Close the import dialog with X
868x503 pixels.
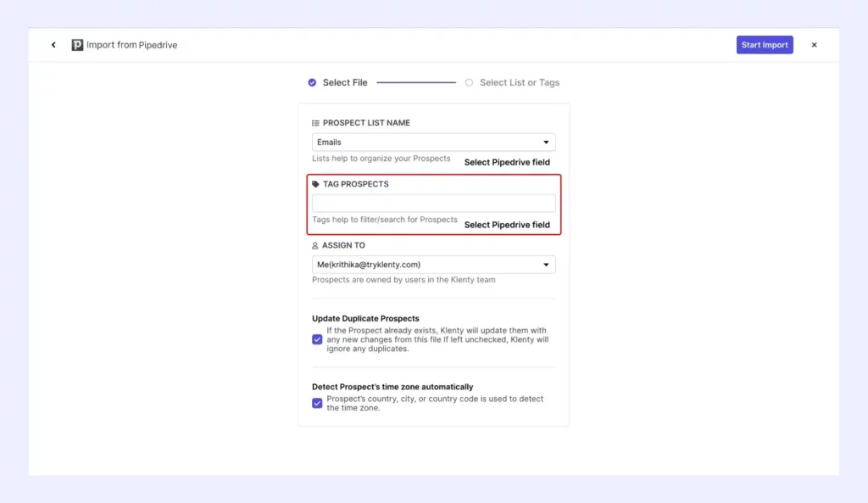(x=814, y=45)
